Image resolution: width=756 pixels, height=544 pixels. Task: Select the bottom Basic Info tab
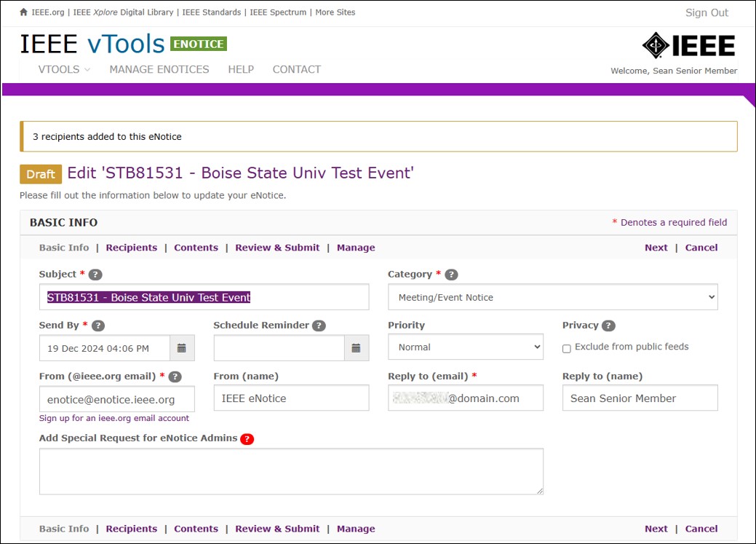pos(64,529)
